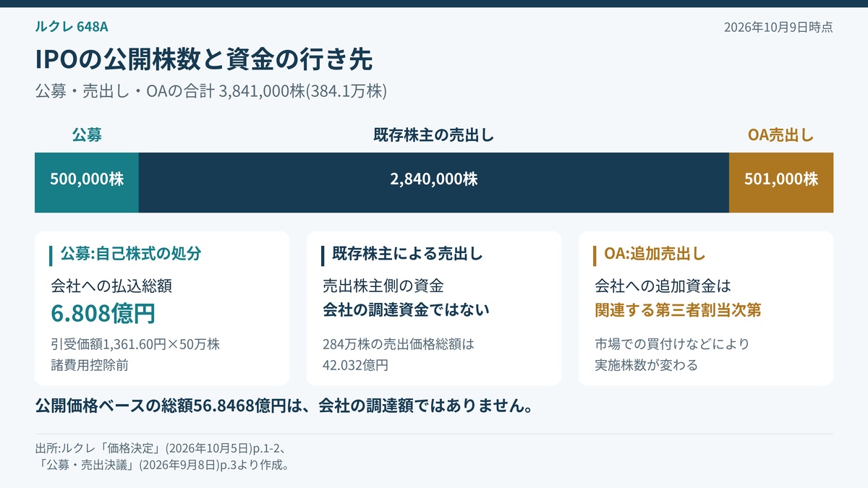Click the line 284万株の売出価格総額は
868x488 pixels.
pyautogui.click(x=399, y=344)
